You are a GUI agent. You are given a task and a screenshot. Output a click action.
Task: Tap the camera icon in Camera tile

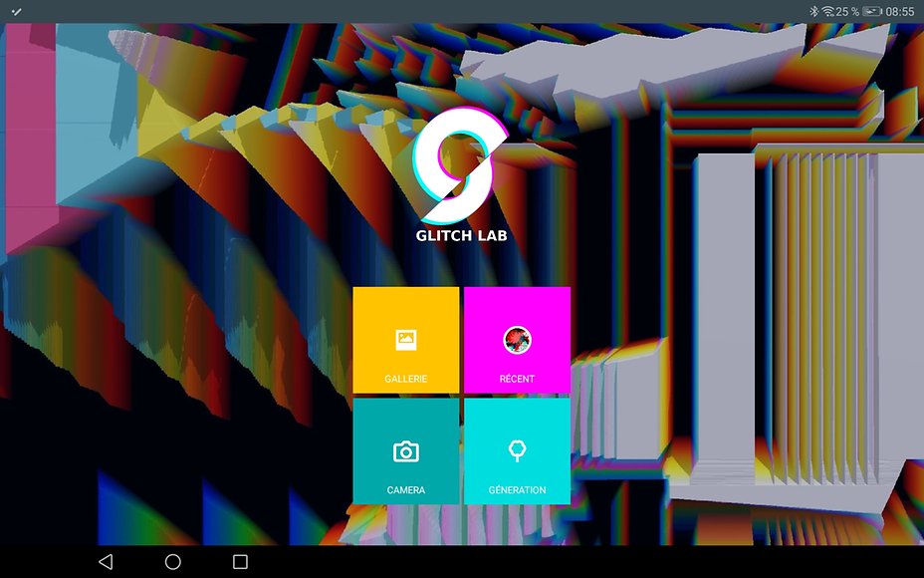point(406,451)
